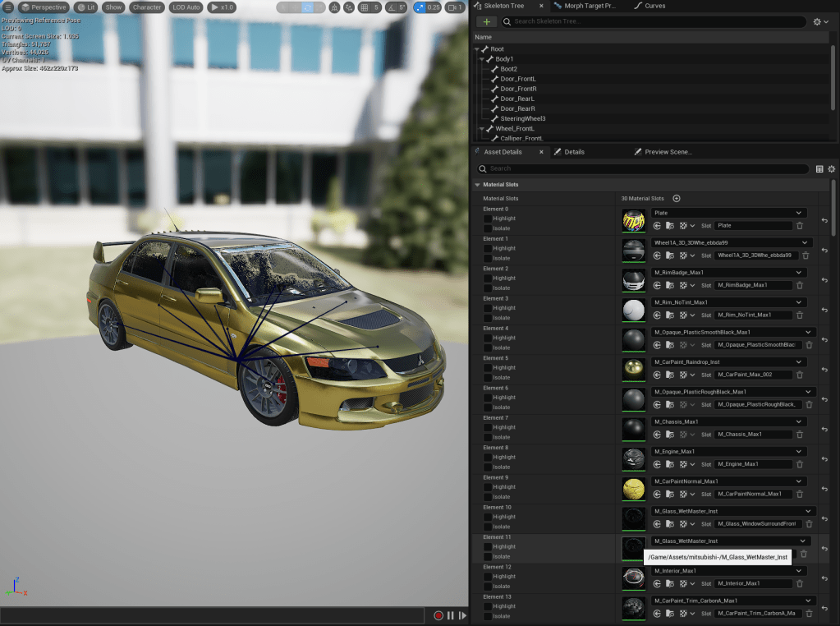Image resolution: width=840 pixels, height=626 pixels.
Task: Reset Element 3 material to default
Action: tap(824, 310)
